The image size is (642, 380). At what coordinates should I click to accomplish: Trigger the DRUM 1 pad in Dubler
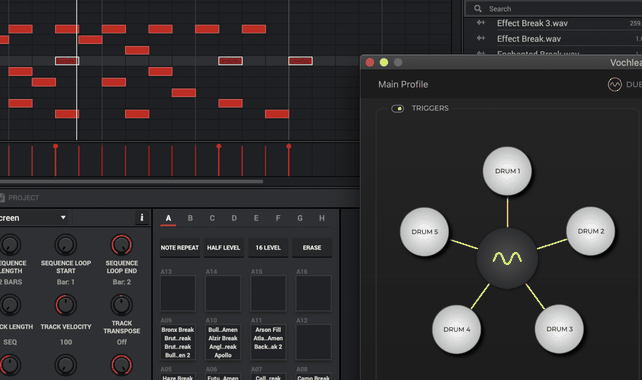click(507, 171)
